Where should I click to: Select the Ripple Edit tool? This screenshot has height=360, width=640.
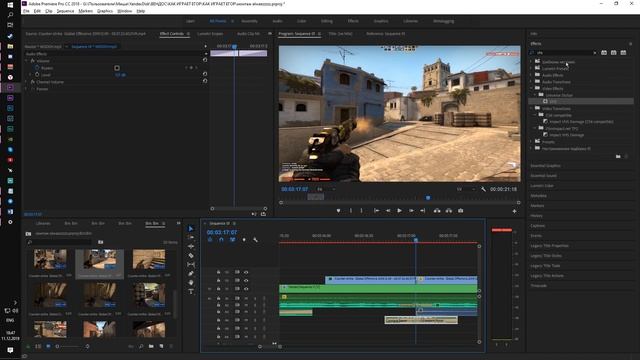(191, 246)
